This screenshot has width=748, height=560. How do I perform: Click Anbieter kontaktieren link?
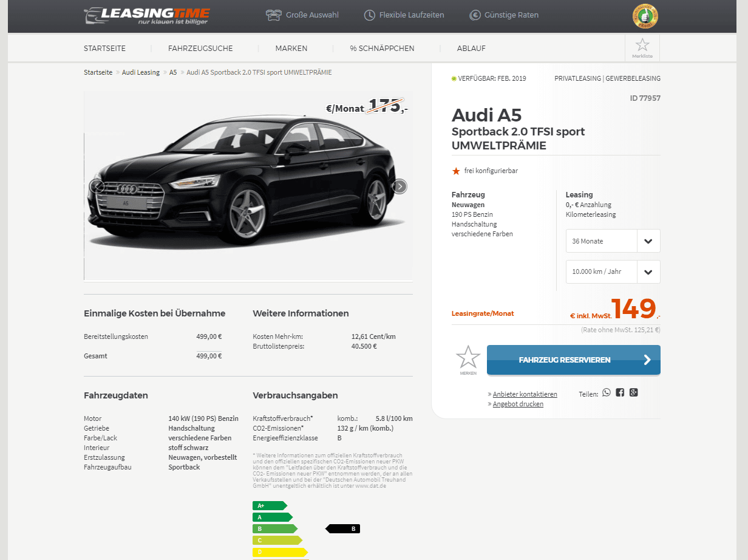[525, 394]
